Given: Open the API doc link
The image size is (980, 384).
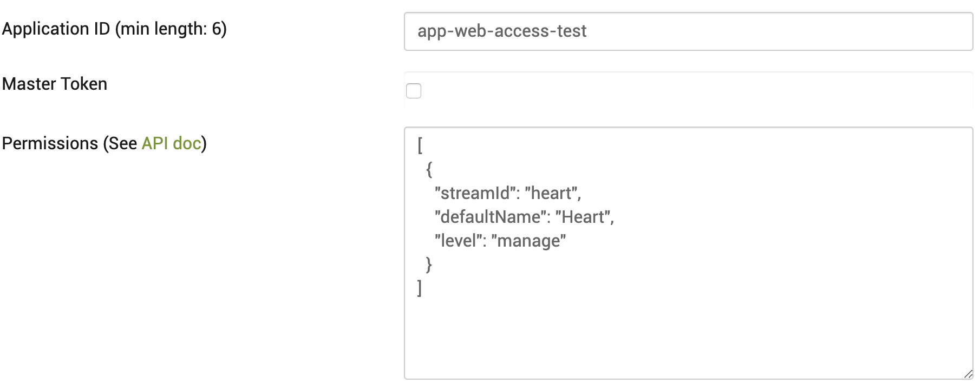Looking at the screenshot, I should coord(171,143).
